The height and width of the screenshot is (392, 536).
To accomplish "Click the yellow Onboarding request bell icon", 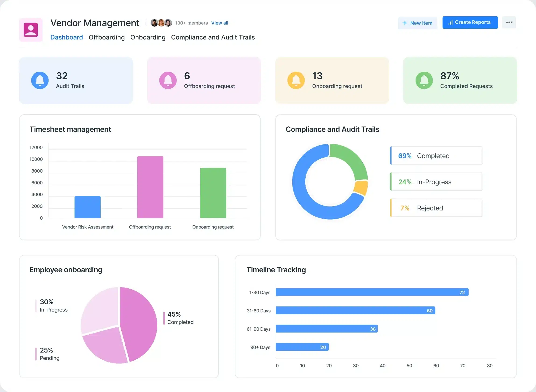I will (x=296, y=80).
